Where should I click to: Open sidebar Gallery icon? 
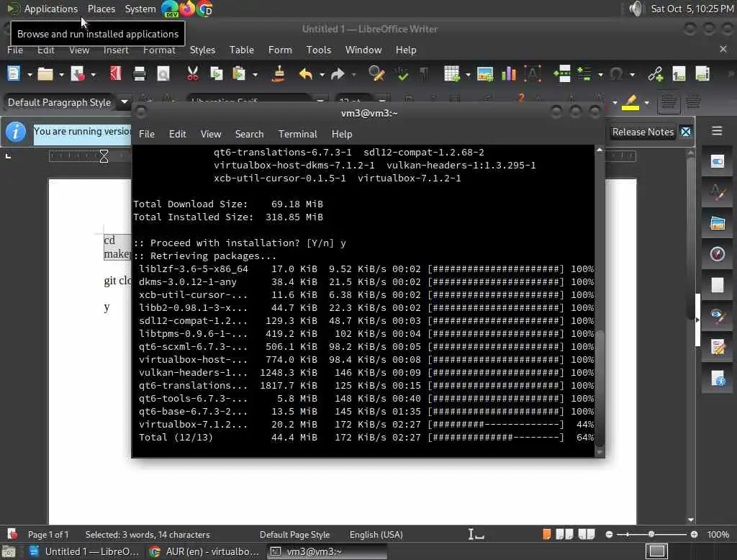718,223
